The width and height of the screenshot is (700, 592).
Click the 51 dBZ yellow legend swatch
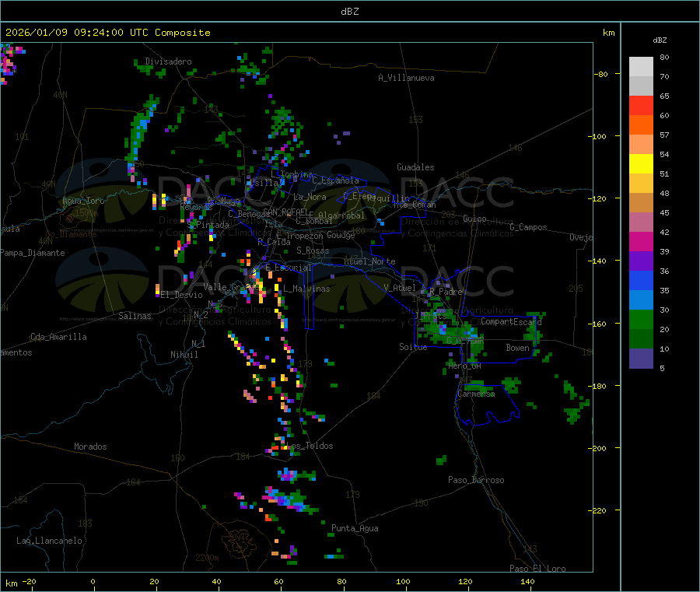[641, 164]
